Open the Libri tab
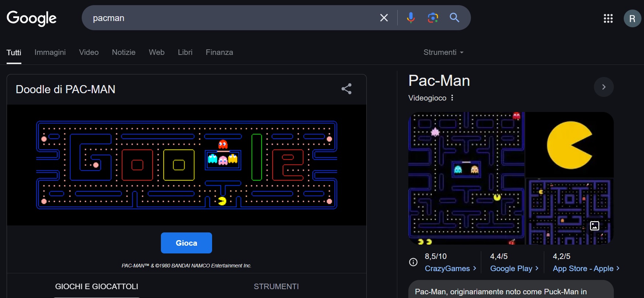This screenshot has width=644, height=298. [185, 52]
